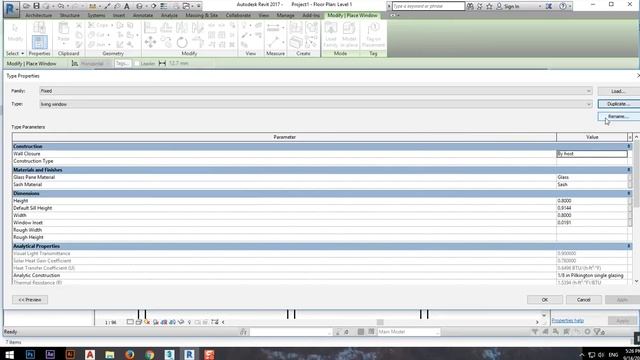Select the Move tool in Modify panel
Viewport: 640px width, 360px height.
[150, 42]
